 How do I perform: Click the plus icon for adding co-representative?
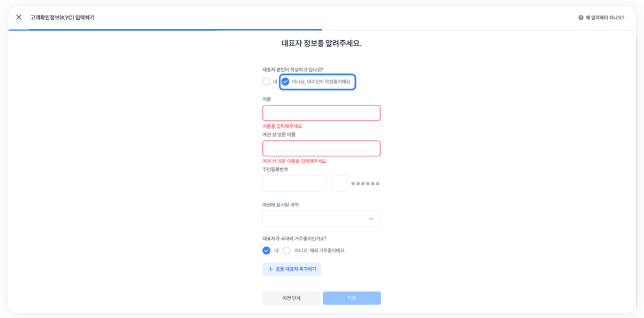point(270,269)
